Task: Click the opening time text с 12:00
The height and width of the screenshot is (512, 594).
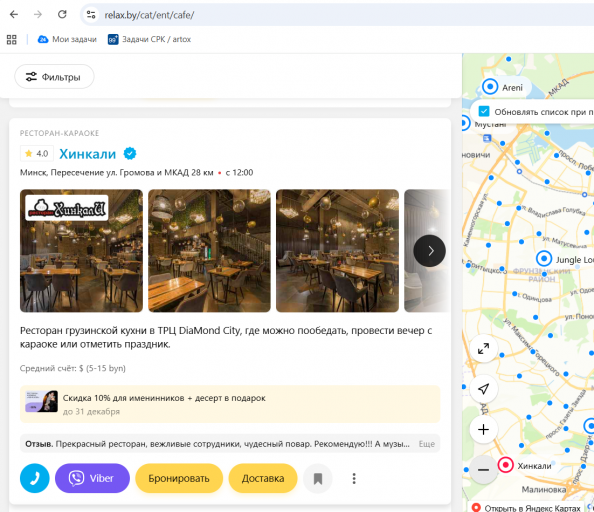Action: click(239, 173)
